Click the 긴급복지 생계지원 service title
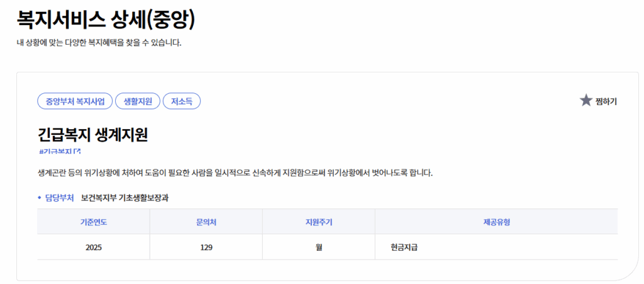Image resolution: width=644 pixels, height=284 pixels. [x=92, y=135]
